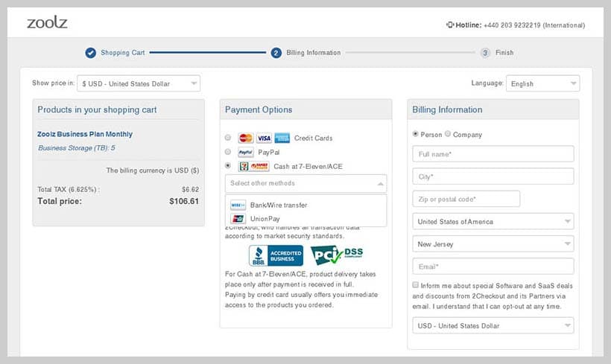Click the Zoolz logo

(47, 22)
